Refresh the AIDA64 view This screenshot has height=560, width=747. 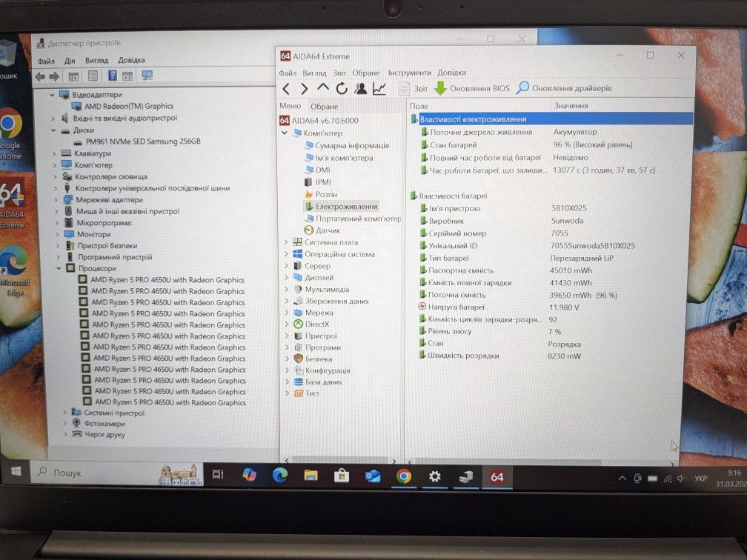coord(341,89)
